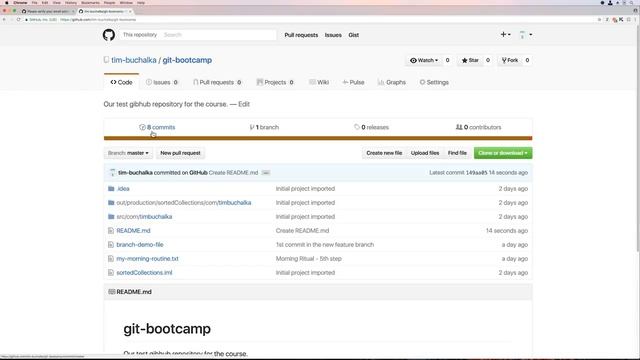Click the GitHub Octocat logo
This screenshot has height=360, width=640.
(109, 35)
